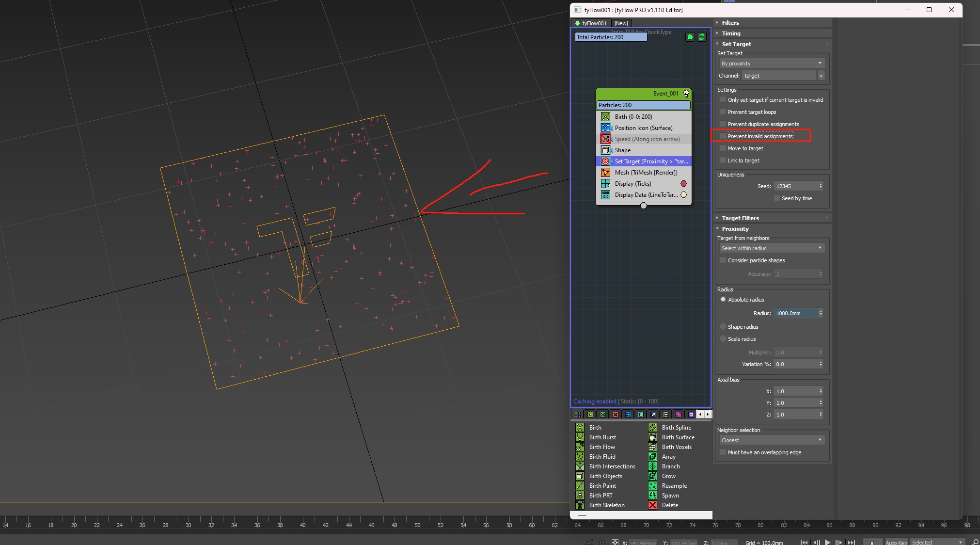Click the red Delete operator icon
This screenshot has width=980, height=545.
click(x=653, y=505)
